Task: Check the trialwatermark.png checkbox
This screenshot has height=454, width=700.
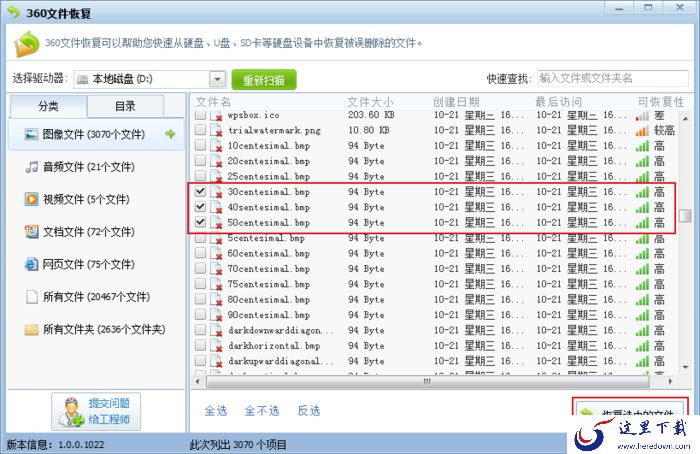Action: point(200,129)
